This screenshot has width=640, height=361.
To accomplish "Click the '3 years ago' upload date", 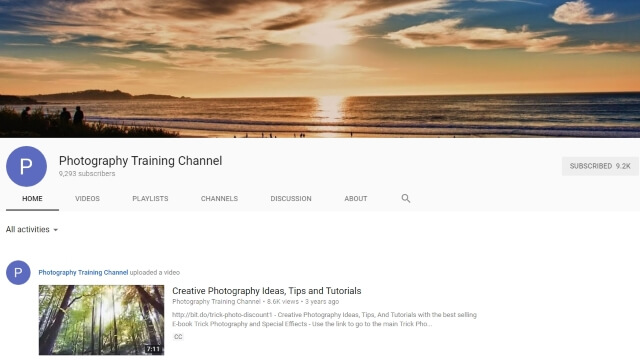I will click(322, 302).
